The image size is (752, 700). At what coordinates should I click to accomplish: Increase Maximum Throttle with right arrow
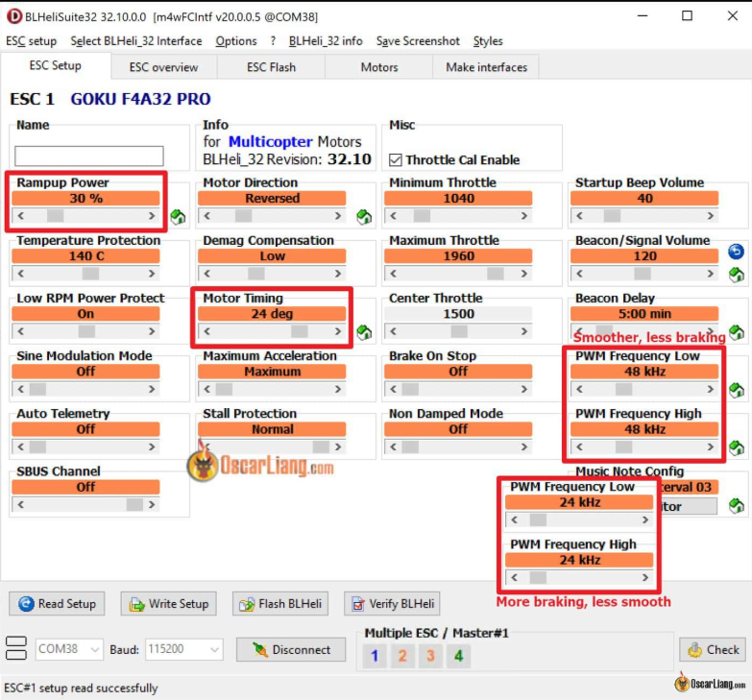tap(524, 274)
